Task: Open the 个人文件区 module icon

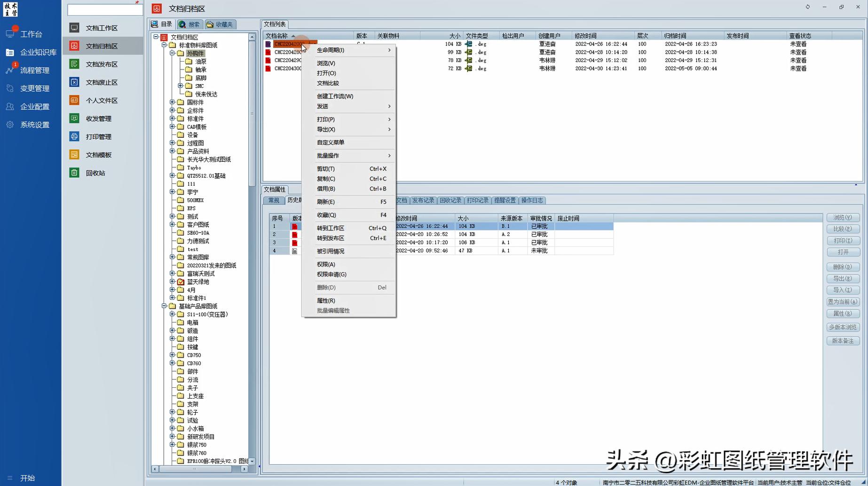Action: [x=74, y=100]
